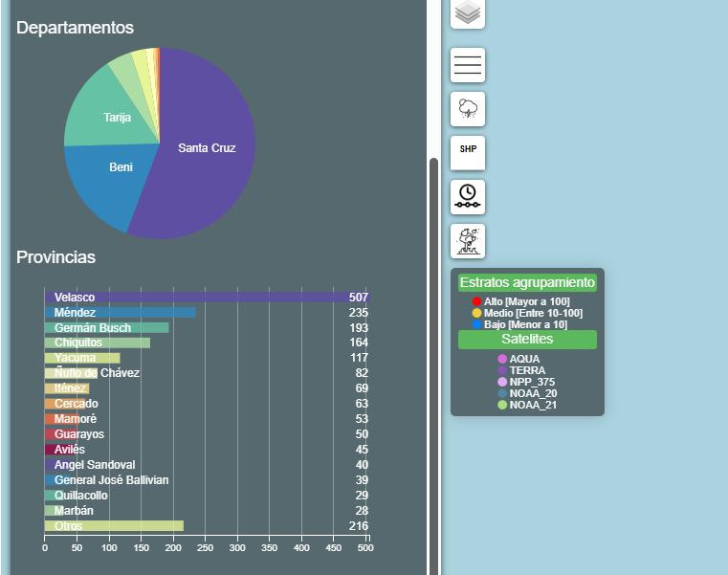Click the Estratos agrupamiento header

(527, 282)
